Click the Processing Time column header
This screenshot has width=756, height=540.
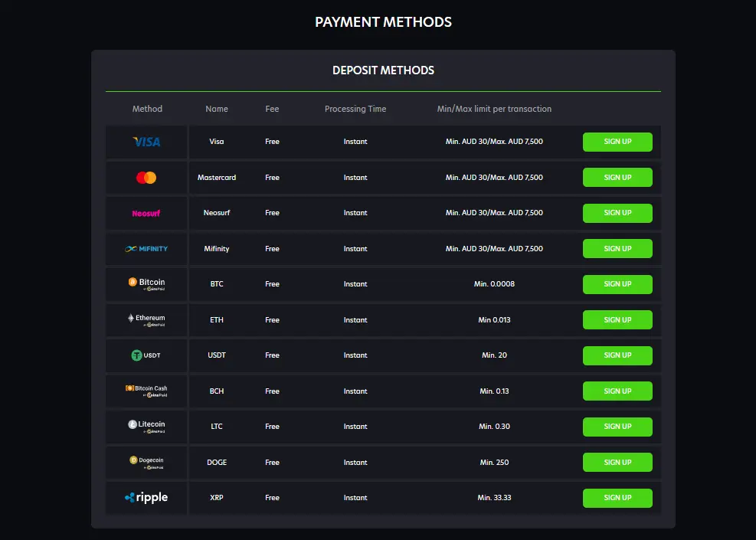(355, 109)
